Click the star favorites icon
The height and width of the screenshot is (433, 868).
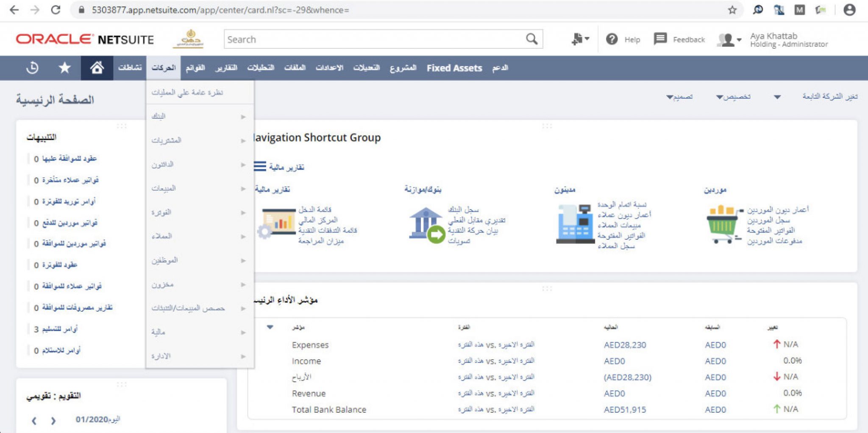[64, 67]
